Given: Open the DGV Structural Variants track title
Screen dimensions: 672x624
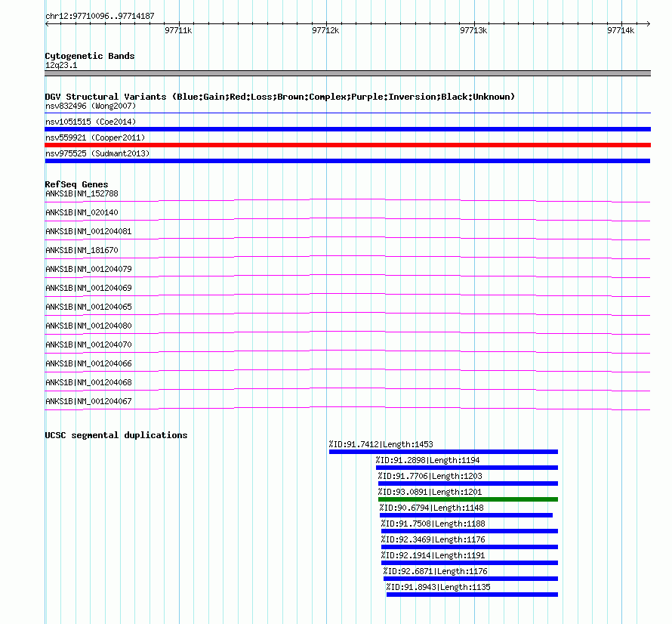Looking at the screenshot, I should tap(280, 97).
